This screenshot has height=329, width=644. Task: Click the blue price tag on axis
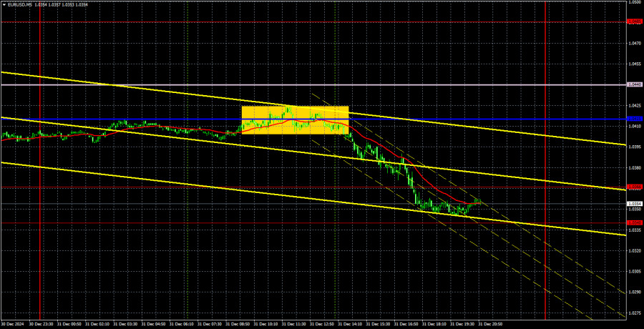coord(634,119)
